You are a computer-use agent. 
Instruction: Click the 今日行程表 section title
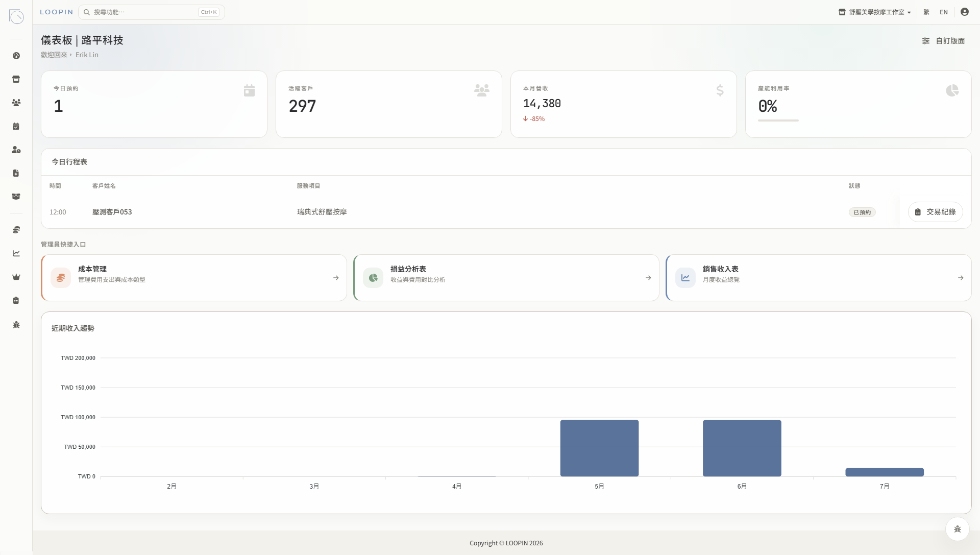click(x=69, y=162)
